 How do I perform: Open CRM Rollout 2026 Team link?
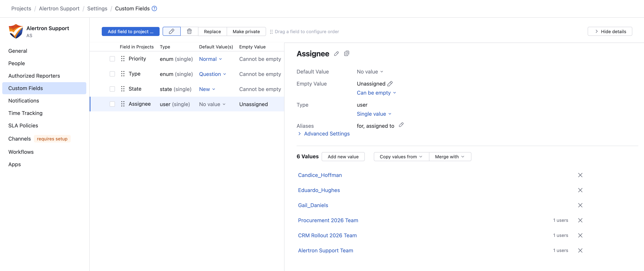[x=327, y=236]
